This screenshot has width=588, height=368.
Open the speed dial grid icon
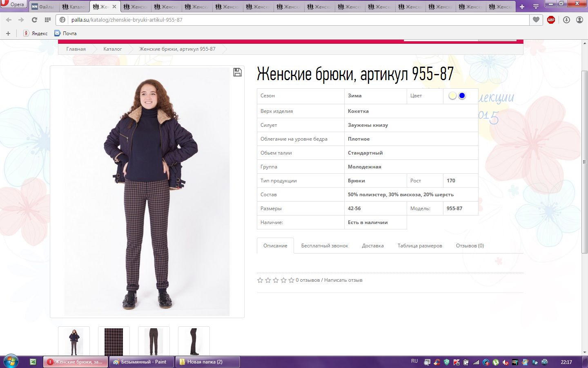tap(48, 20)
